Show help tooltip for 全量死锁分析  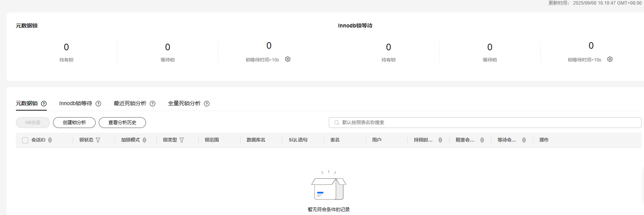(207, 104)
